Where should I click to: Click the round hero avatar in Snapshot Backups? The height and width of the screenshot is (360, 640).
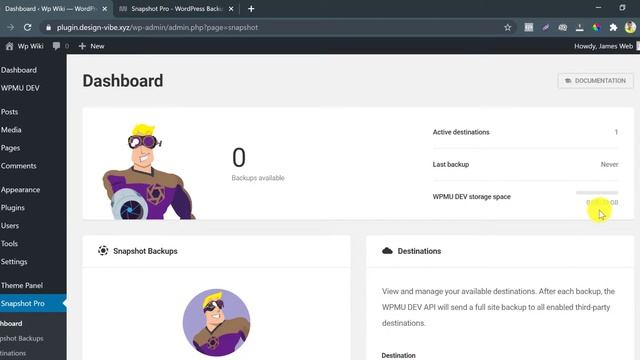216,322
